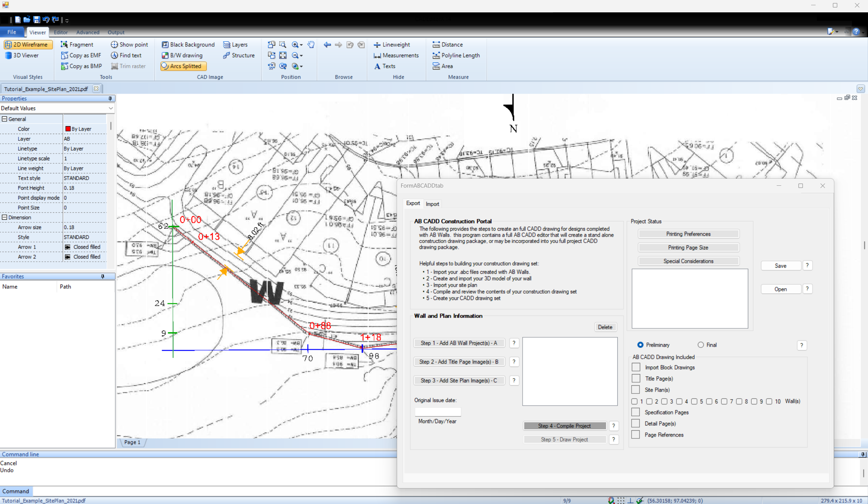Open the Advanced ribbon tab

click(x=88, y=32)
